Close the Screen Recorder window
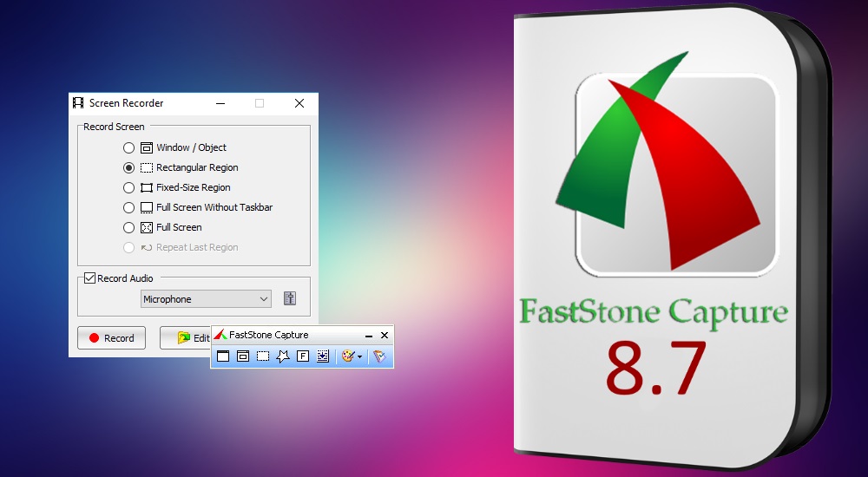The image size is (868, 477). [299, 103]
